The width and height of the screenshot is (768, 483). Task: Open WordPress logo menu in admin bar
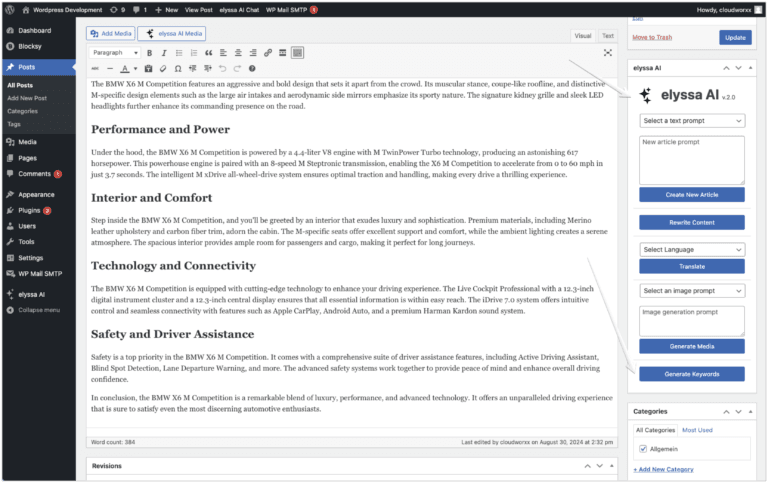pyautogui.click(x=10, y=9)
